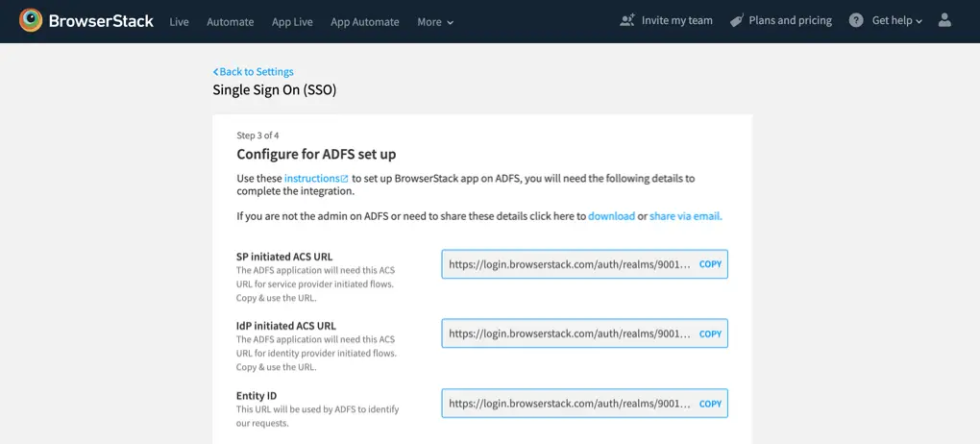Copy the IdP initiated ACS URL
Image resolution: width=980 pixels, height=444 pixels.
coord(710,334)
